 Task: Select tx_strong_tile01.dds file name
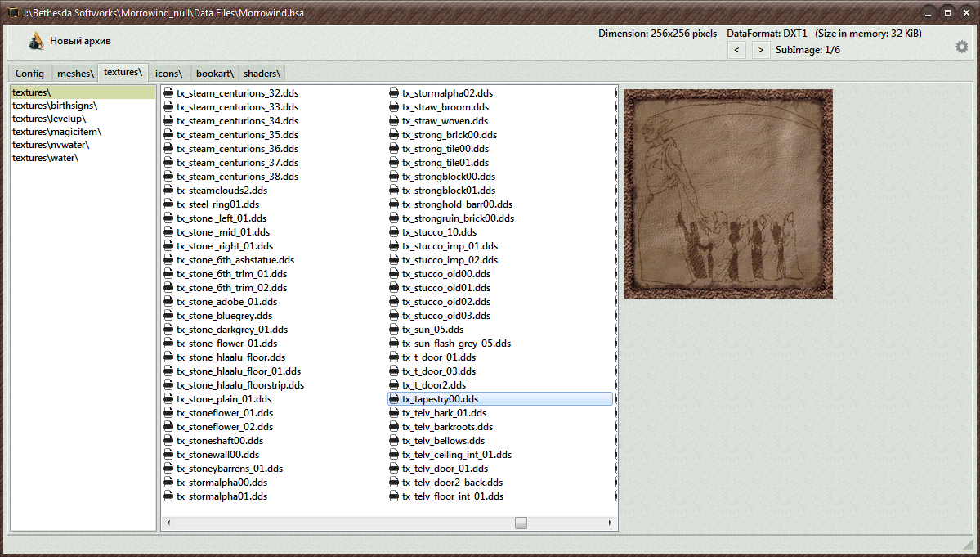(445, 163)
